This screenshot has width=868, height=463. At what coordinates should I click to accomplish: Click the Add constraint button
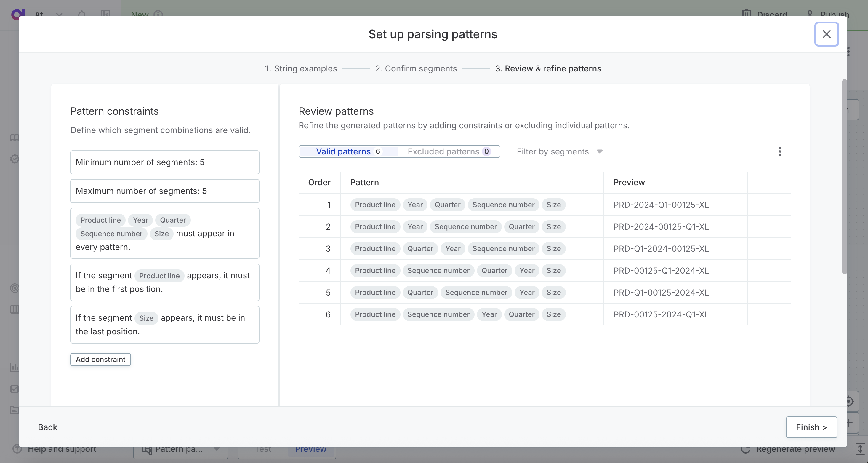pos(100,359)
